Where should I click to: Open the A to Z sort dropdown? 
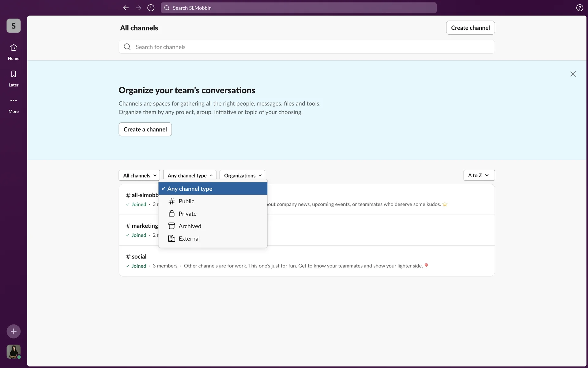479,175
